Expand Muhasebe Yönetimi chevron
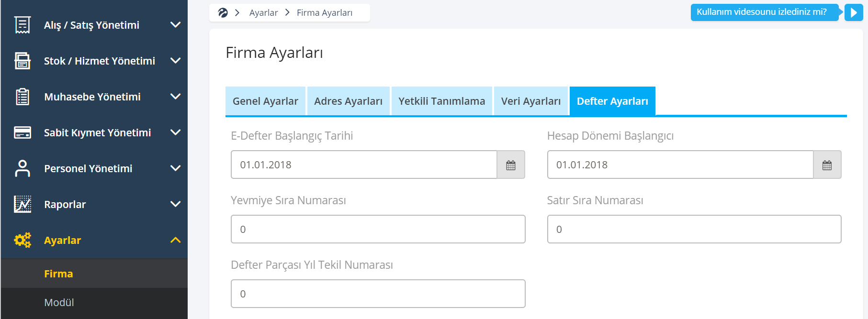The width and height of the screenshot is (868, 319). pos(176,97)
